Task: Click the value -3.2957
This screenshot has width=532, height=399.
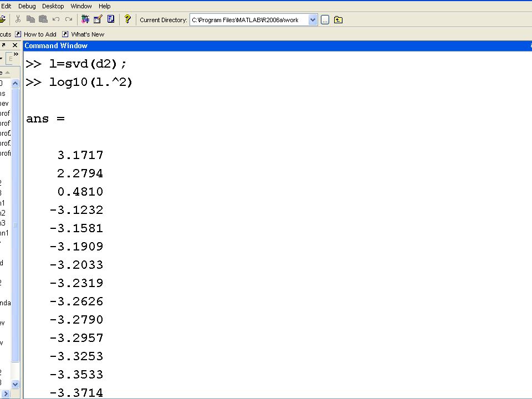Action: point(76,338)
